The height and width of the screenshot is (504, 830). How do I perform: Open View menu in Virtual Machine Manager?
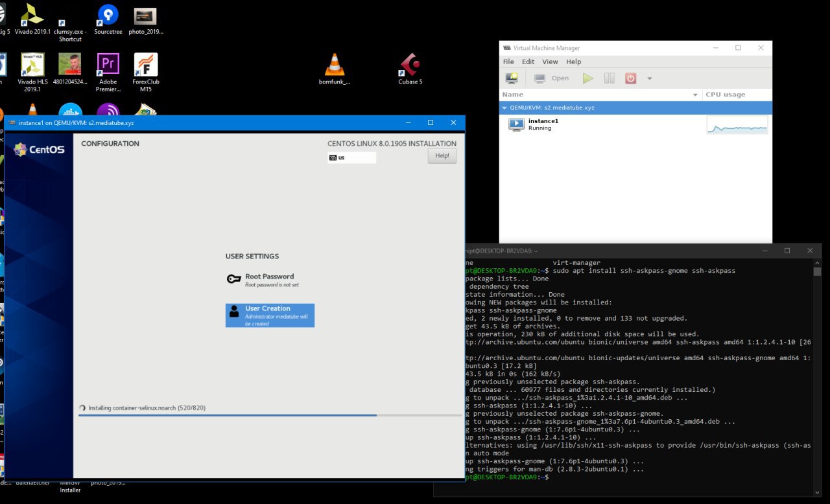click(550, 62)
